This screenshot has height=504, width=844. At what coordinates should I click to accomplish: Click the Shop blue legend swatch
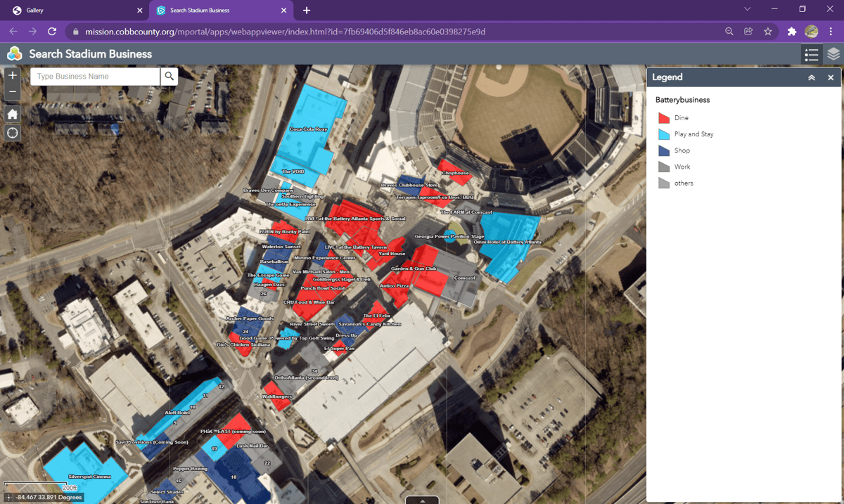click(x=663, y=150)
